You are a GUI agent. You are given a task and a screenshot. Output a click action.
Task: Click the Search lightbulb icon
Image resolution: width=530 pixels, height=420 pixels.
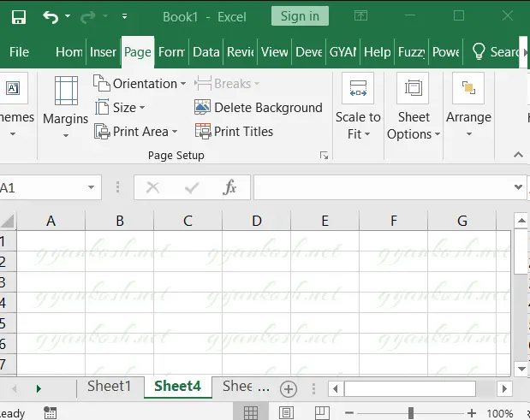pos(479,51)
